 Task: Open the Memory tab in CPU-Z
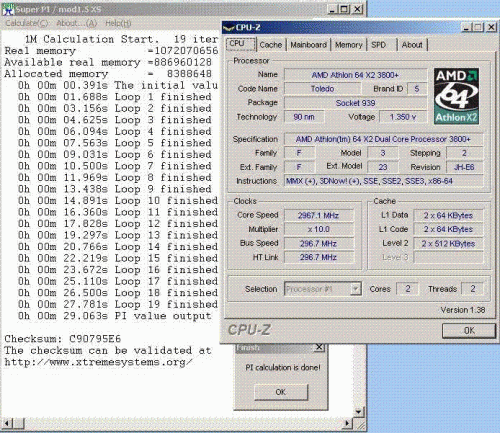[348, 45]
